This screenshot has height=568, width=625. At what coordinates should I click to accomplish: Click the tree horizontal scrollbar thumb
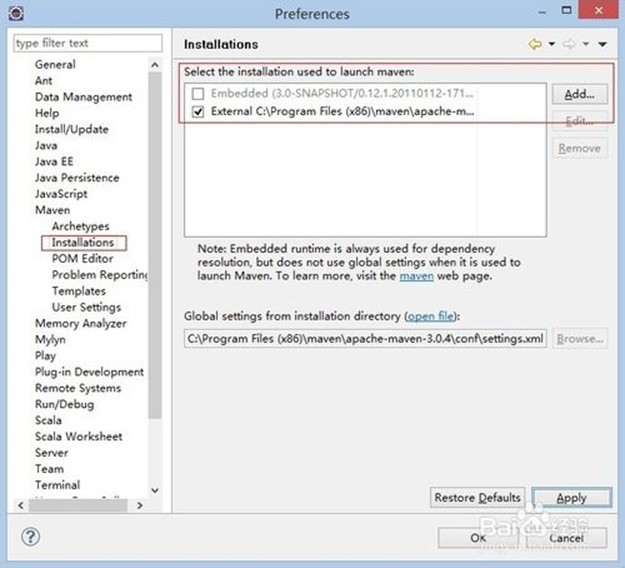point(78,505)
